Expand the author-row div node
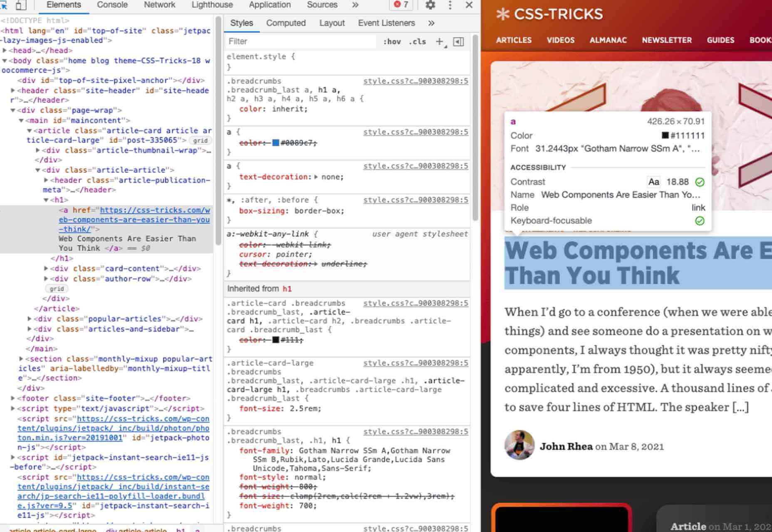772x532 pixels. (x=46, y=279)
